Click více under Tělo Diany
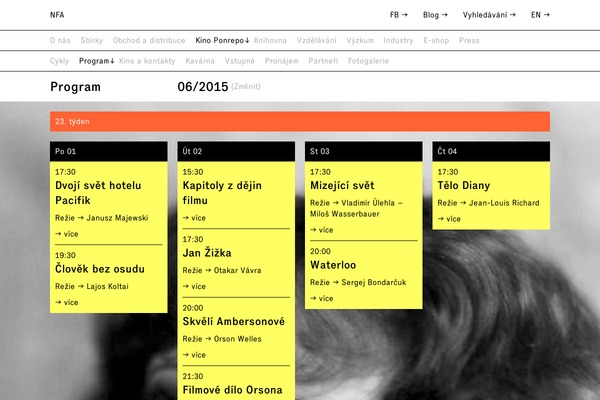Image resolution: width=600 pixels, height=400 pixels. [x=449, y=219]
